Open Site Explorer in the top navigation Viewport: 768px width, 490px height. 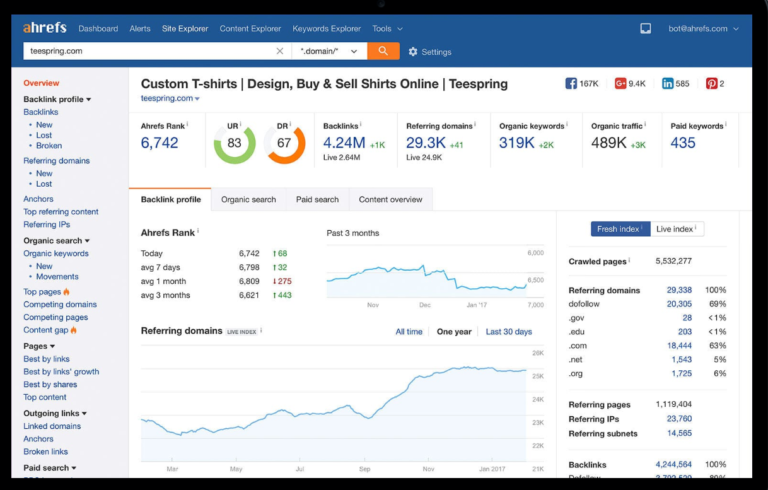pos(185,28)
